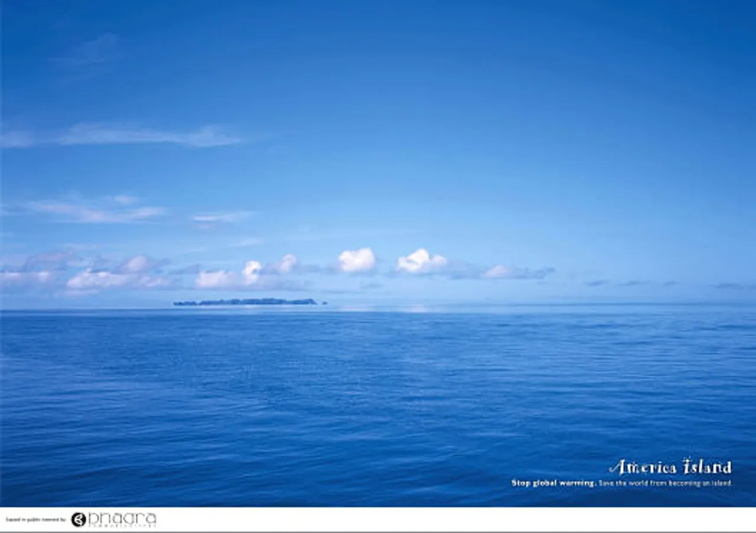Click the bright white cloud above the island's right end

click(x=357, y=260)
